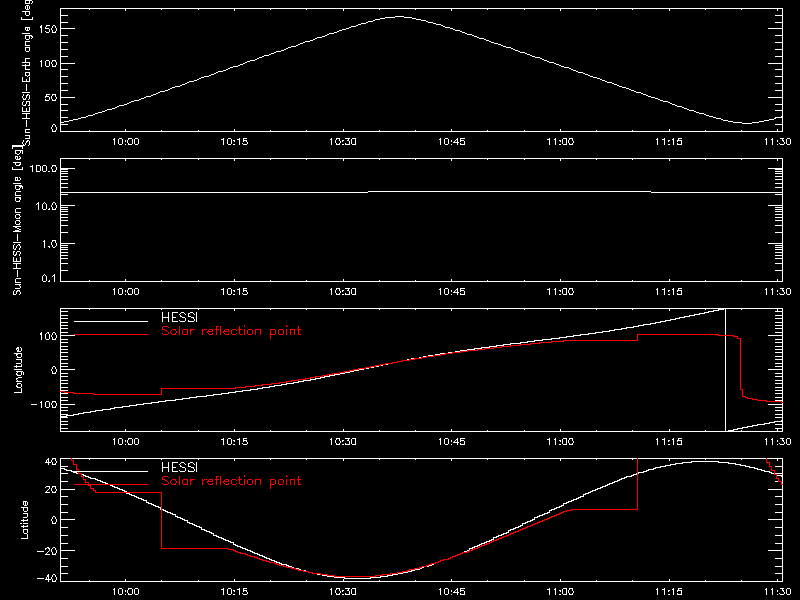
Task: Click the 'Sun-HESSI-Earth angle' axis title
Action: pyautogui.click(x=27, y=73)
